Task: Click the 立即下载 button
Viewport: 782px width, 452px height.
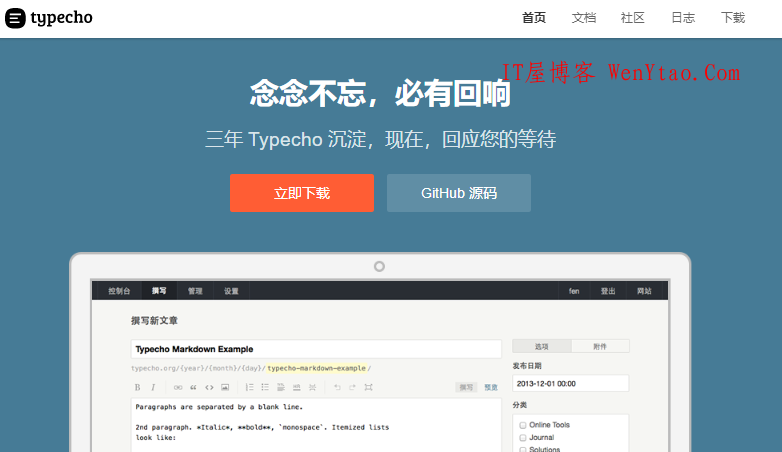Action: pos(302,193)
